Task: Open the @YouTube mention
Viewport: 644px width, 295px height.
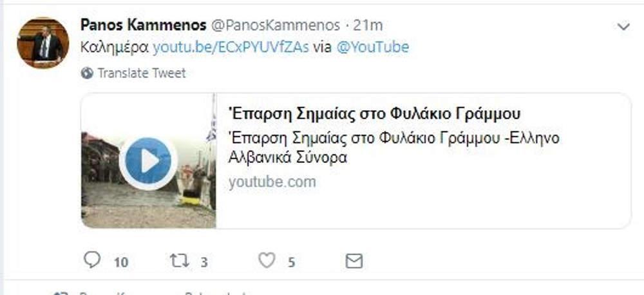Action: (x=372, y=47)
